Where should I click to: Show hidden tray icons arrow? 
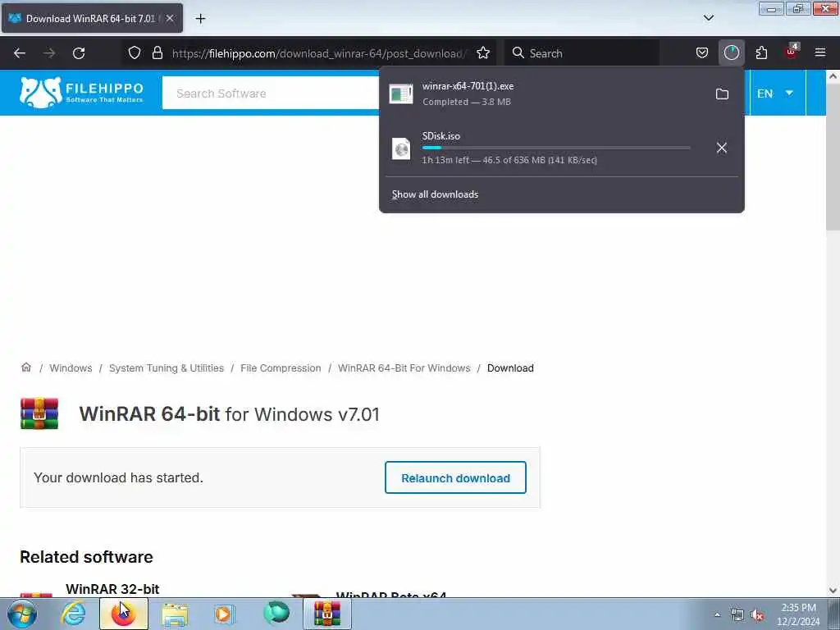click(x=717, y=614)
